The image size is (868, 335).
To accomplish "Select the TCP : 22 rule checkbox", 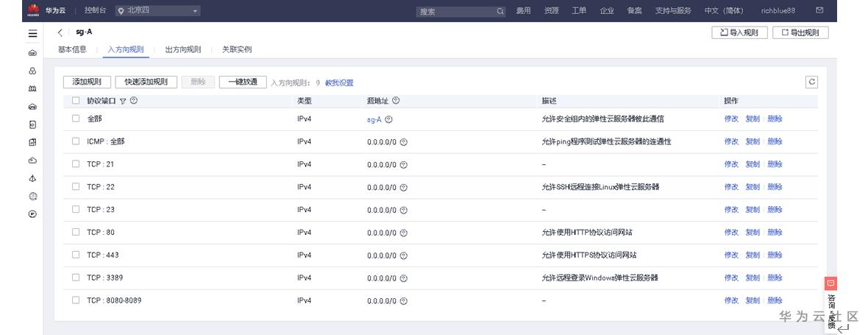I will click(76, 186).
